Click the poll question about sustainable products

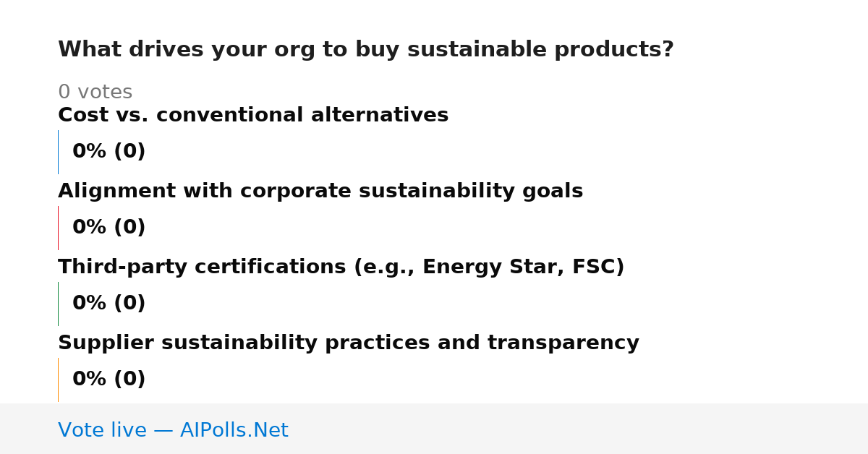(x=366, y=50)
